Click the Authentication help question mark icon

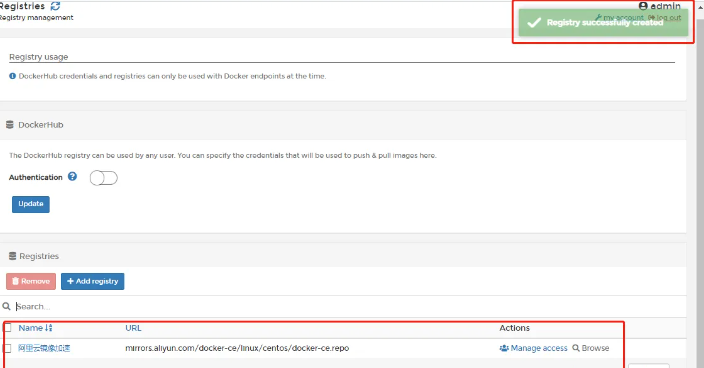coord(72,176)
